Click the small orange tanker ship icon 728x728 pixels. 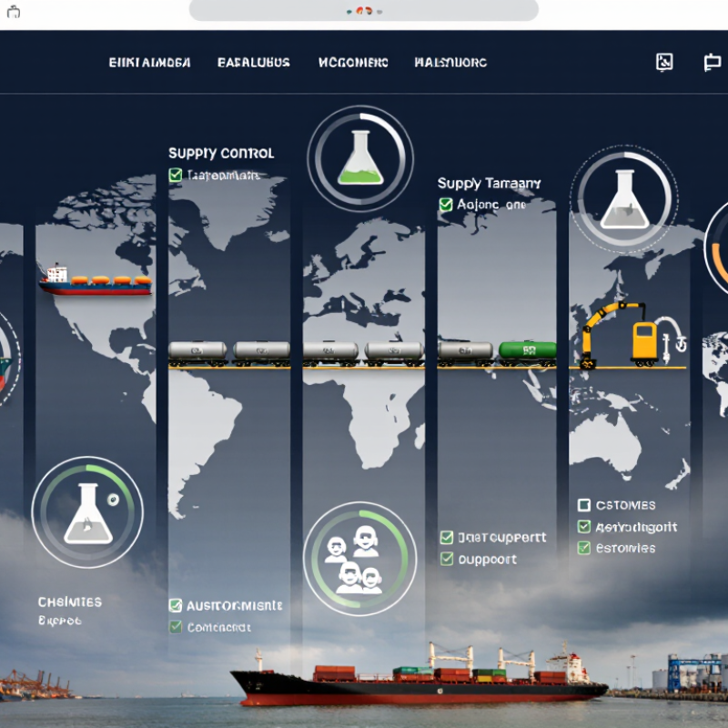coord(96,280)
